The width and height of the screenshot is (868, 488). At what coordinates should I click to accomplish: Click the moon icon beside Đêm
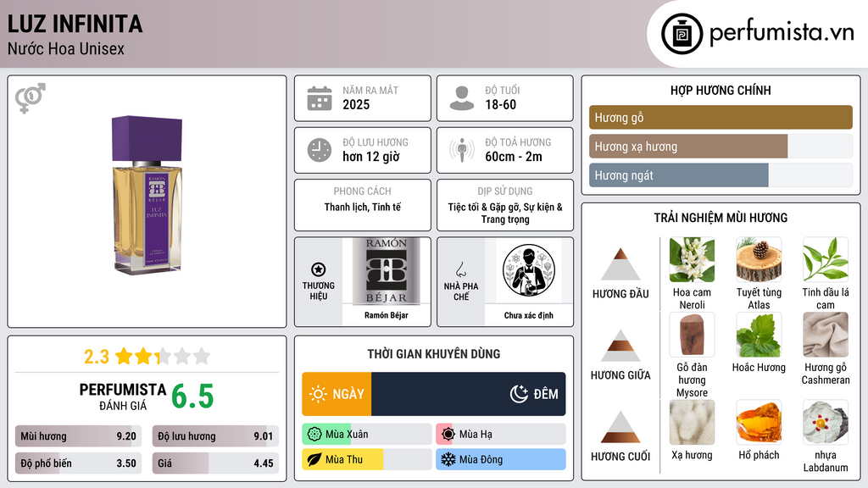click(519, 394)
